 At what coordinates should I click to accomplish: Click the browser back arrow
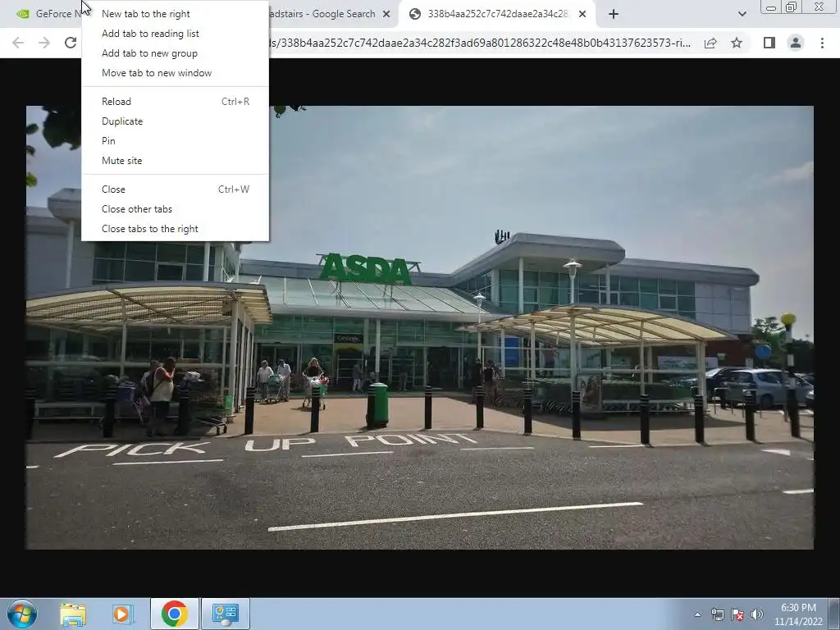[x=18, y=43]
